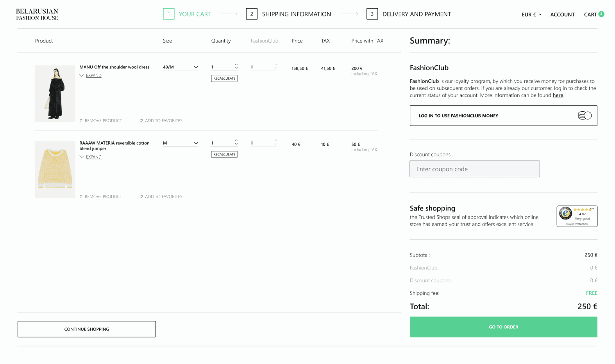Remove the MANU dress from cart
This screenshot has height=364, width=615.
pos(101,121)
